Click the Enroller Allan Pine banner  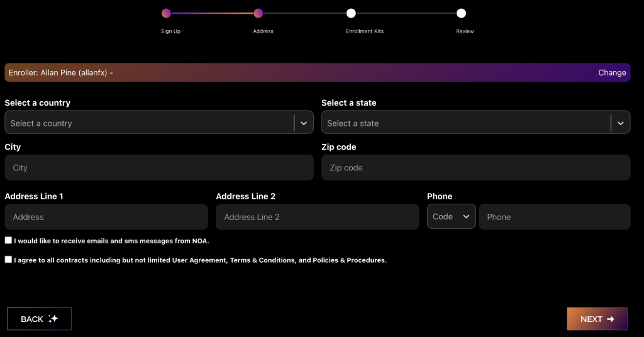(x=252, y=72)
